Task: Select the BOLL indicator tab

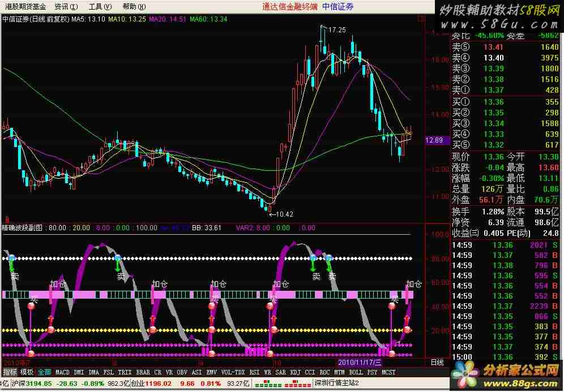Action: 356,372
